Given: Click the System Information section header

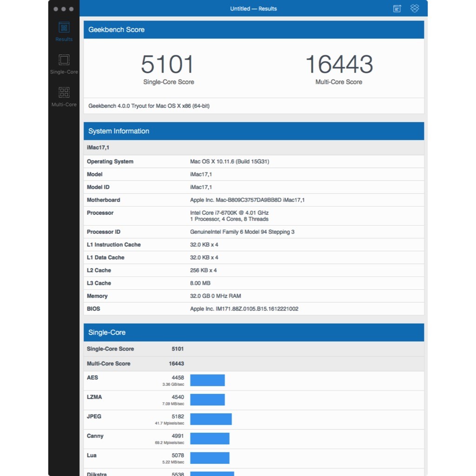Looking at the screenshot, I should (x=254, y=131).
